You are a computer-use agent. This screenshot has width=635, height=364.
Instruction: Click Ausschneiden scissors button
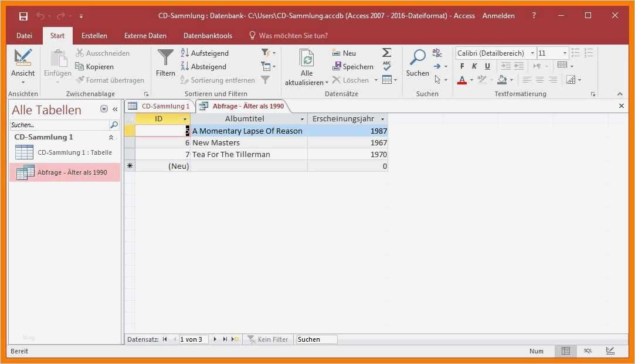coord(103,53)
